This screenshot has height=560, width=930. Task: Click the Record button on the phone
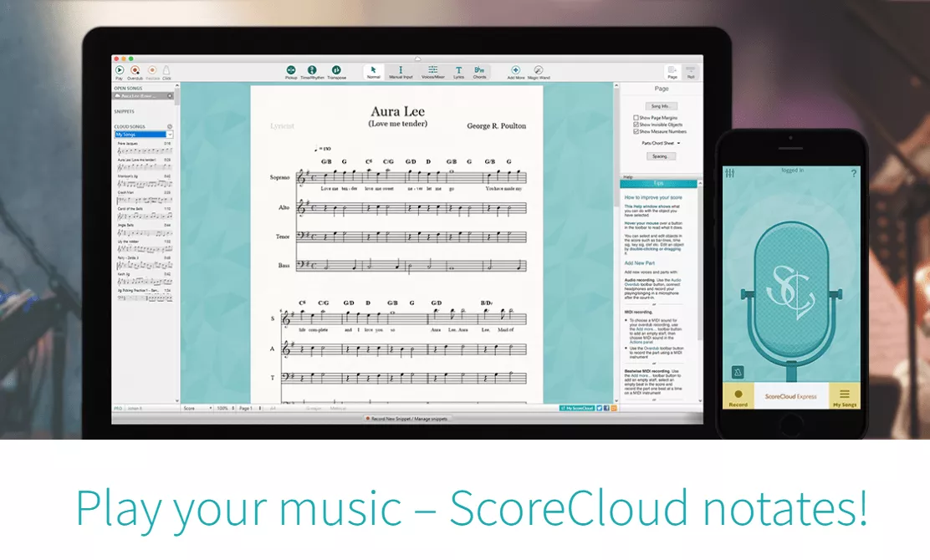tap(738, 396)
